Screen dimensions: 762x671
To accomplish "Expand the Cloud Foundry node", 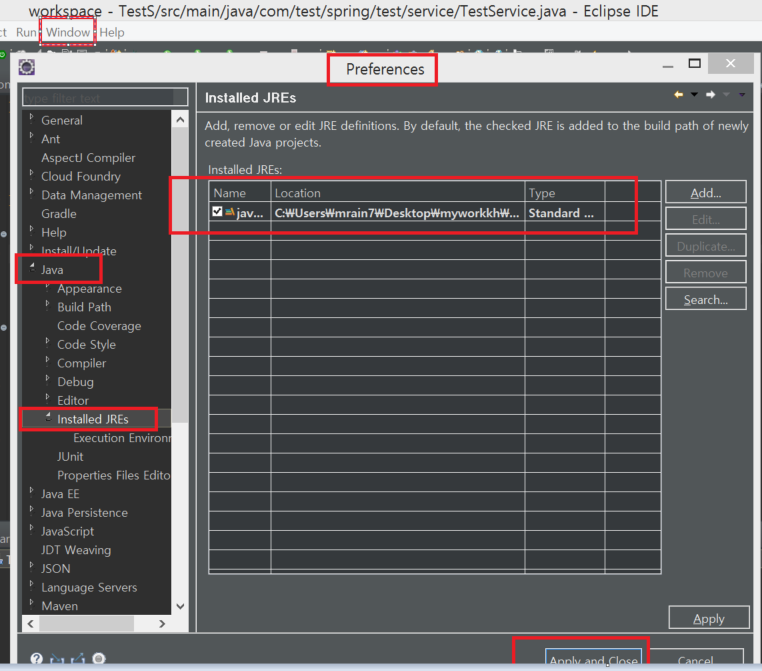I will click(x=32, y=173).
